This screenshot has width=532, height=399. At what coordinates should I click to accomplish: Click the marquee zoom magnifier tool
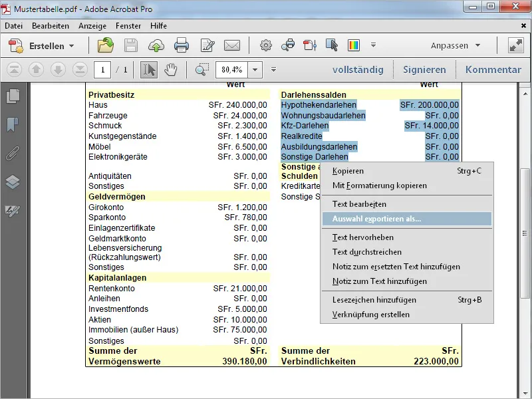202,70
